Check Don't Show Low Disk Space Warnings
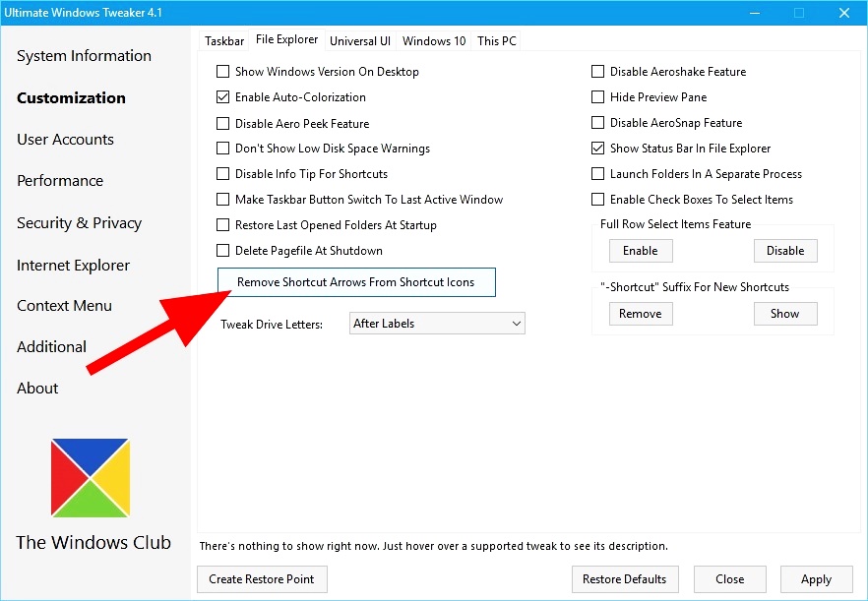 pyautogui.click(x=222, y=149)
